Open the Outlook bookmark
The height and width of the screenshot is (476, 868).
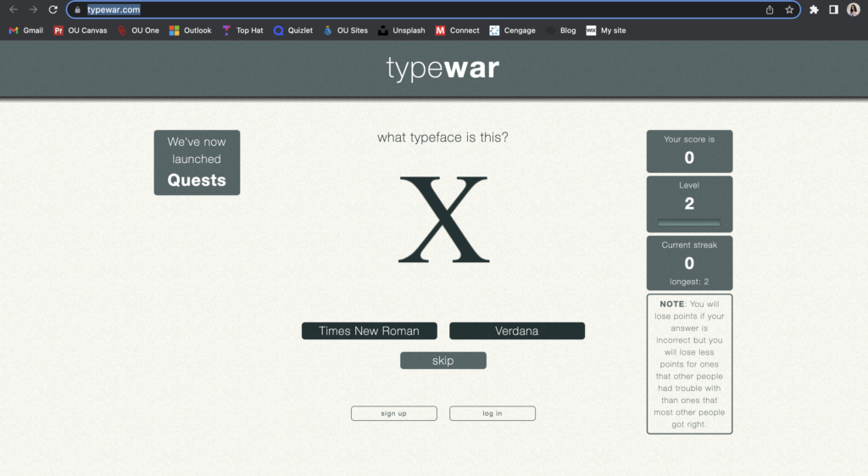click(x=191, y=31)
